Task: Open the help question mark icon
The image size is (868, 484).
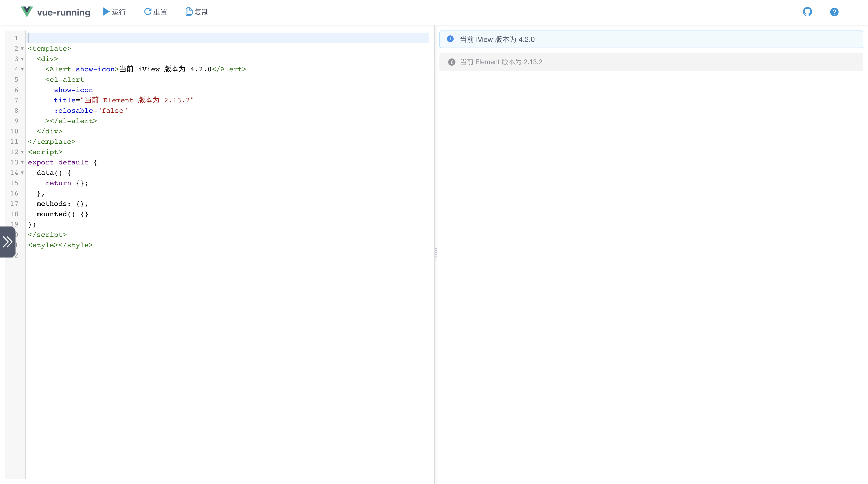Action: point(834,12)
